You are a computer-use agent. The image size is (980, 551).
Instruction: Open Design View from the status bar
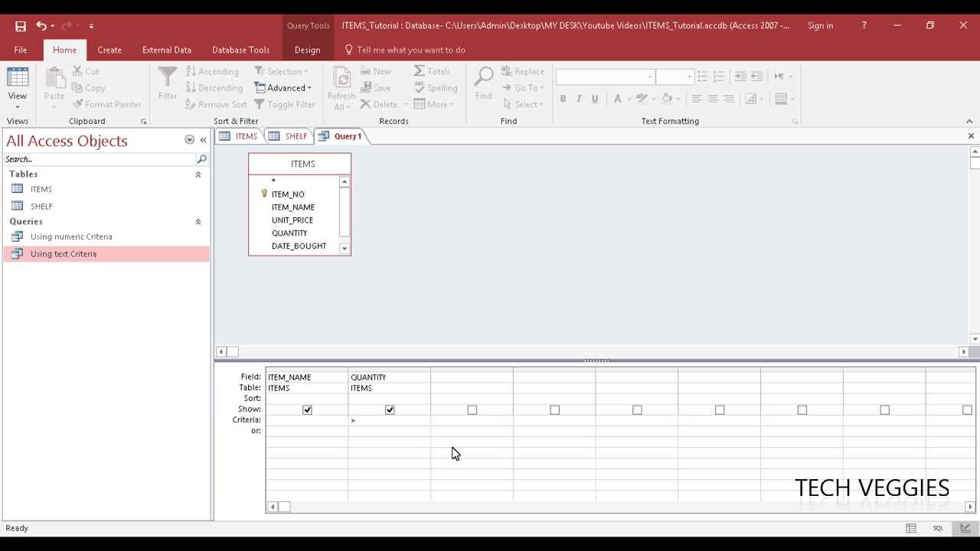click(964, 528)
